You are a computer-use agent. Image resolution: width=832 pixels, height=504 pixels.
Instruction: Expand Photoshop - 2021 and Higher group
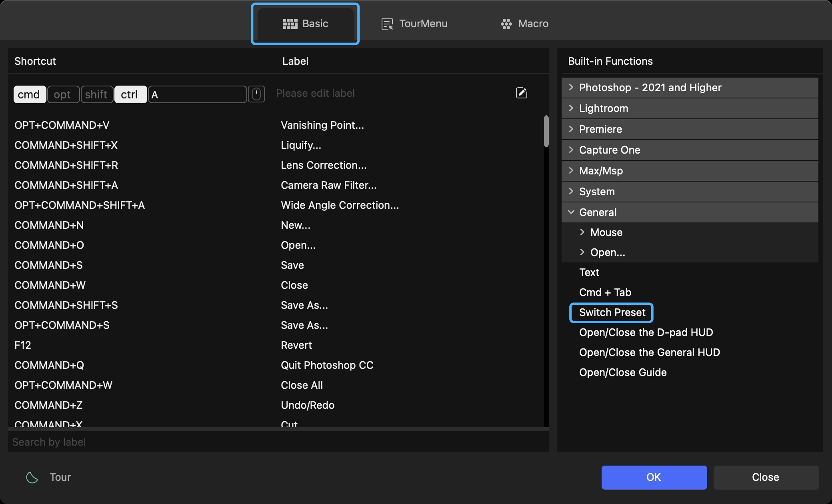690,88
